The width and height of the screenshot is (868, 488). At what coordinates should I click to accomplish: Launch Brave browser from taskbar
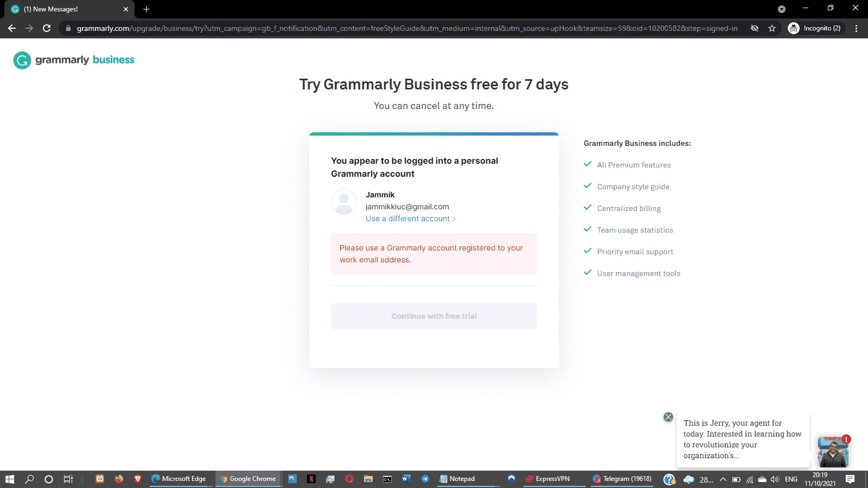[x=138, y=479]
